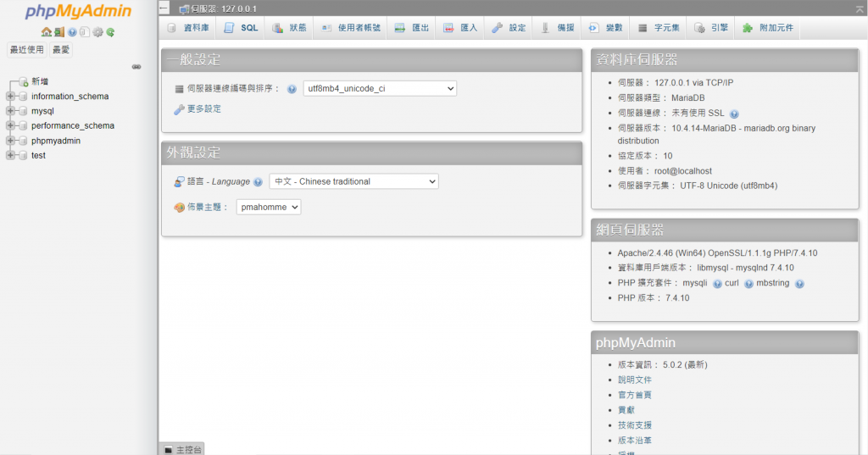Open the 版本沿革 link
The width and height of the screenshot is (868, 455).
coord(634,441)
